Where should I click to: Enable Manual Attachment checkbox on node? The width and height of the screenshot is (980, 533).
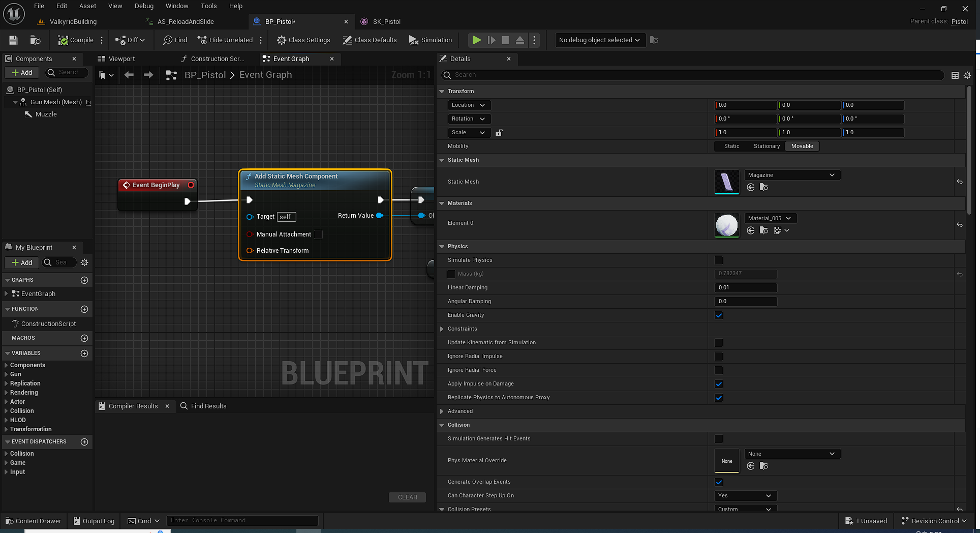point(318,234)
